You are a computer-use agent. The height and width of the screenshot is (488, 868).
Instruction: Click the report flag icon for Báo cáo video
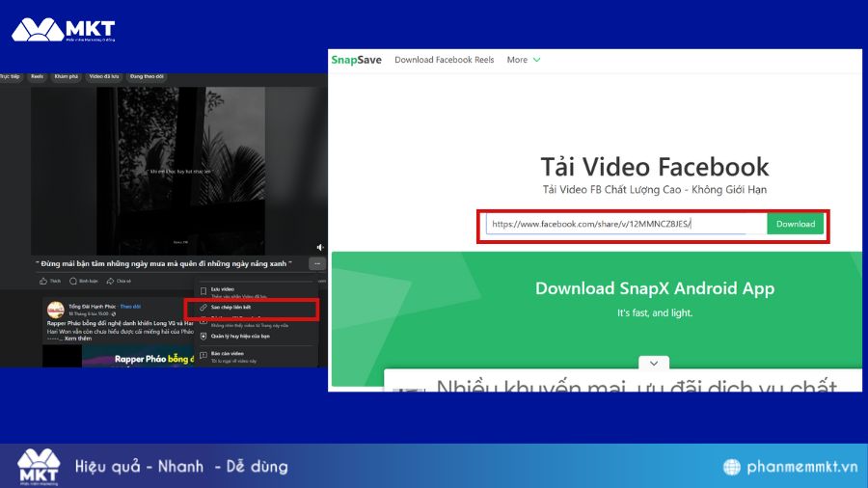pyautogui.click(x=203, y=355)
